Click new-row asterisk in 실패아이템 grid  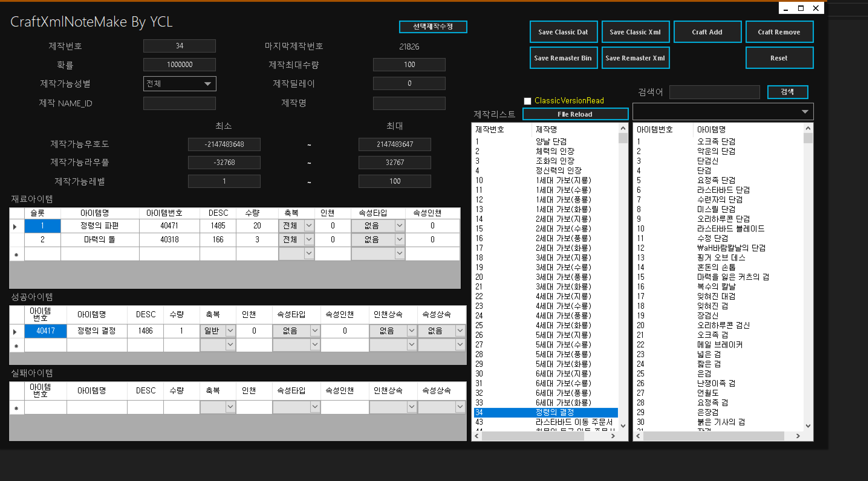click(x=17, y=408)
